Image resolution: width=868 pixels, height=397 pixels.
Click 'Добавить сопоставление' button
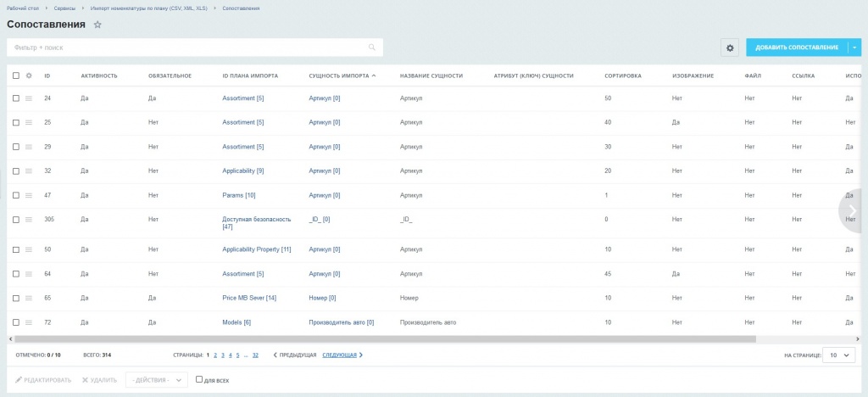(x=797, y=48)
